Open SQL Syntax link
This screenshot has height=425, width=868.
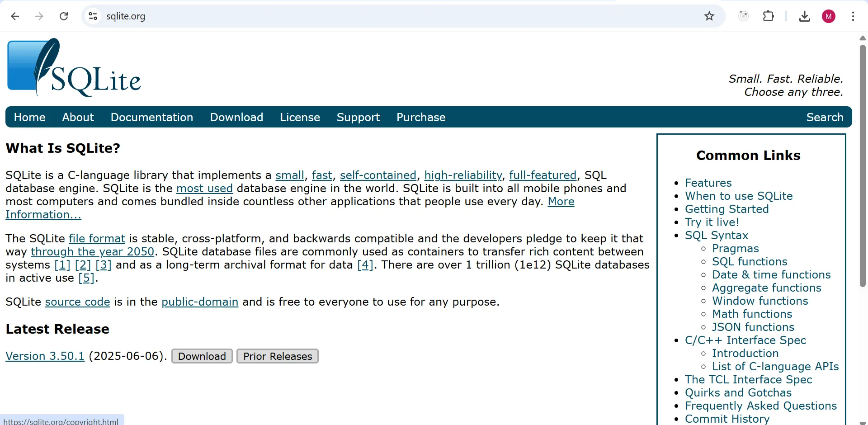(x=717, y=235)
